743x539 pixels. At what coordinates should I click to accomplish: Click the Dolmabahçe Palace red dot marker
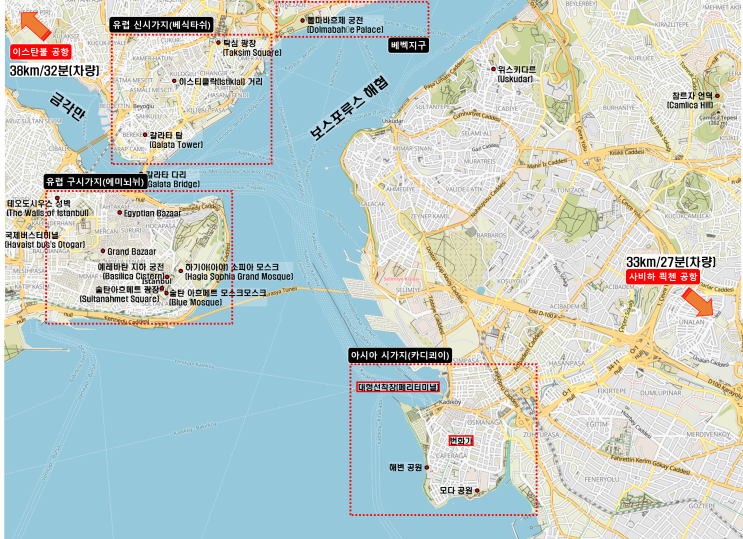click(302, 20)
